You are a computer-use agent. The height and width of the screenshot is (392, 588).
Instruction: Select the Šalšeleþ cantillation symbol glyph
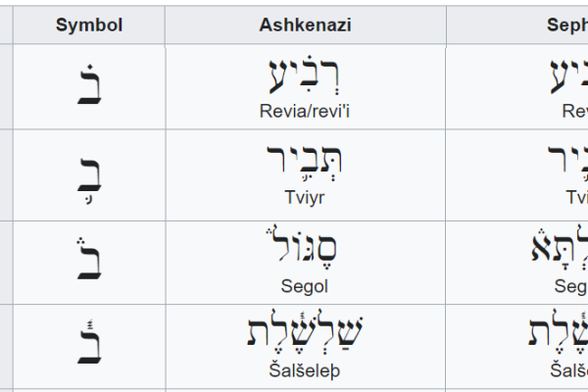tap(88, 343)
